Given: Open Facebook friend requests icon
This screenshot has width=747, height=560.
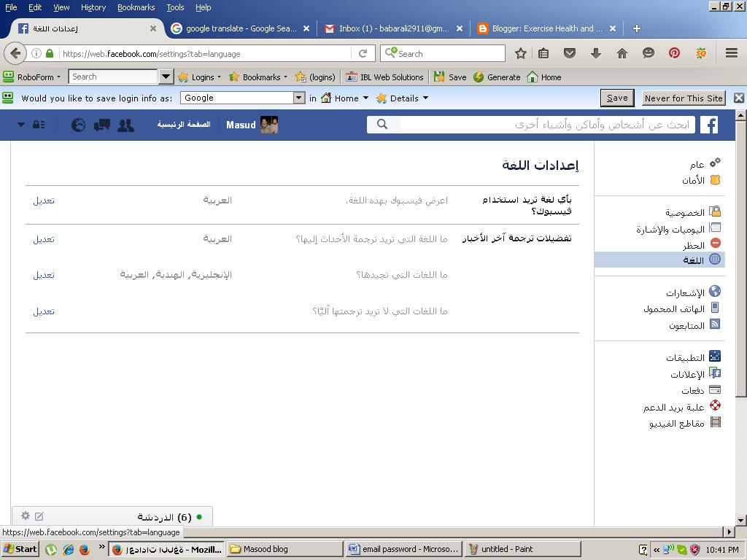Looking at the screenshot, I should [x=125, y=125].
